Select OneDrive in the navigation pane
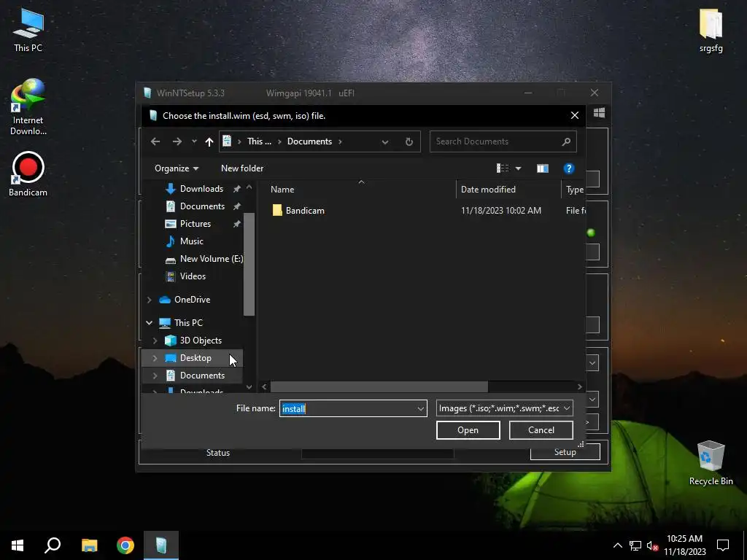 click(192, 300)
